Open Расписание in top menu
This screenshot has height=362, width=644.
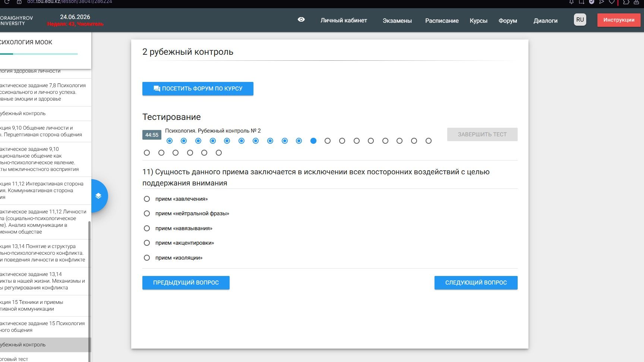[x=442, y=20]
